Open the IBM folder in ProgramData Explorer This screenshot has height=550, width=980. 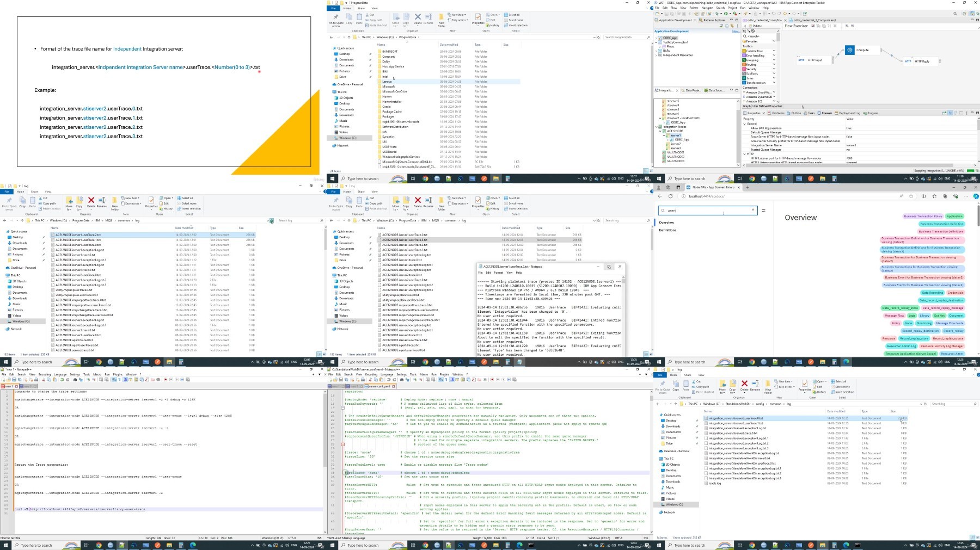(385, 71)
